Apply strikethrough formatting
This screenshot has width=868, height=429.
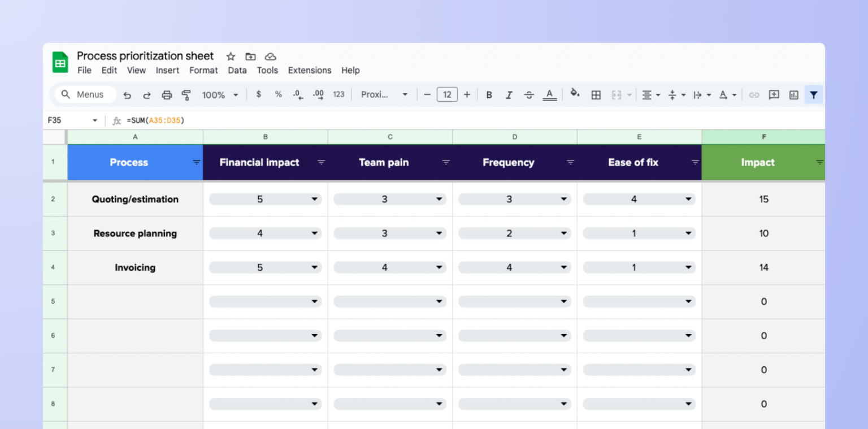click(529, 95)
